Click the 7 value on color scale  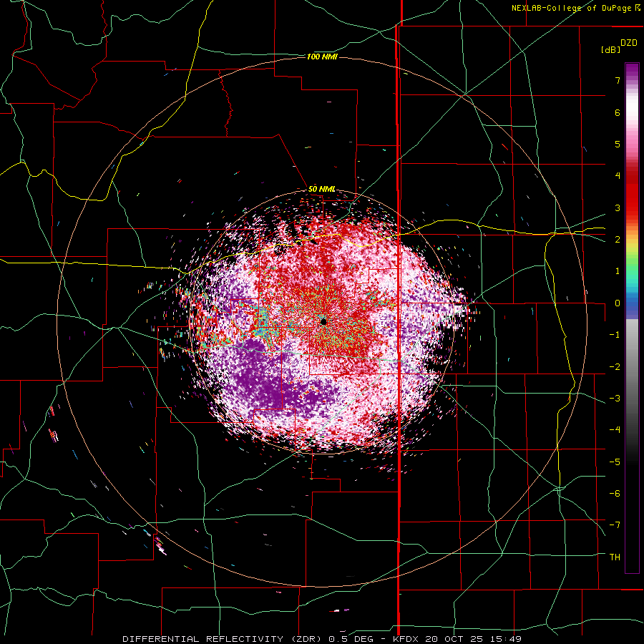(x=618, y=80)
